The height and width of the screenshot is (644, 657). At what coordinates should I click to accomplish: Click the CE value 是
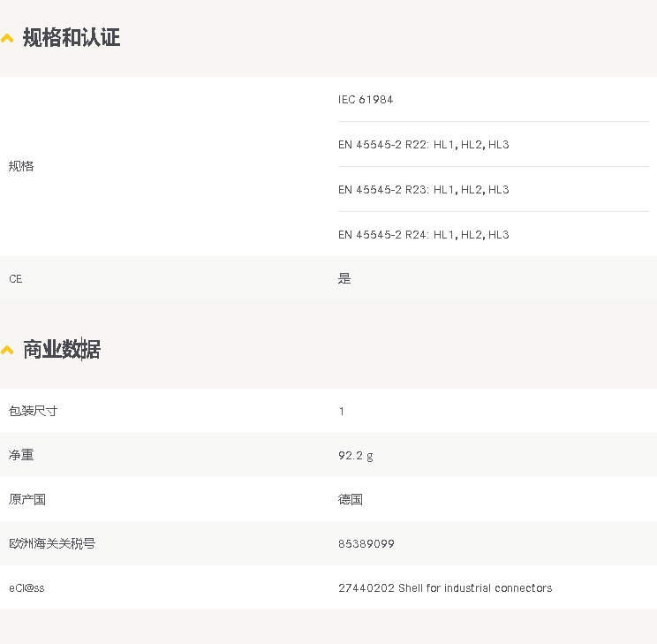[344, 278]
